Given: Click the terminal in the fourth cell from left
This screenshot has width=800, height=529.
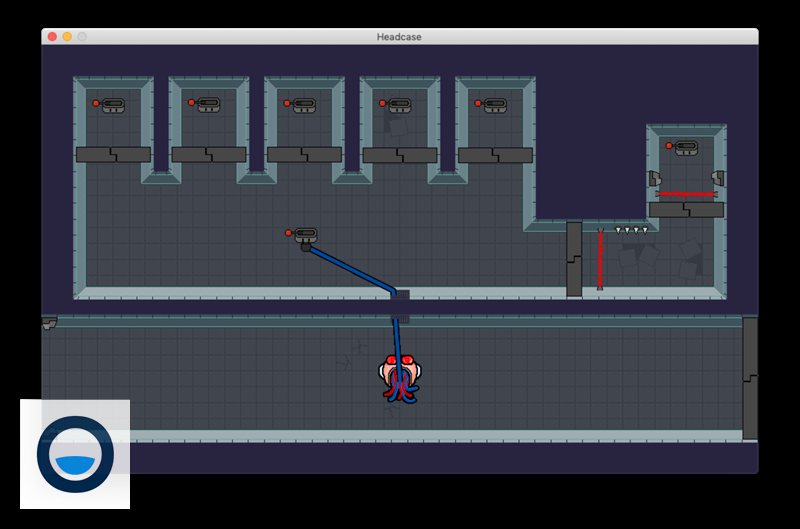Looking at the screenshot, I should 395,106.
